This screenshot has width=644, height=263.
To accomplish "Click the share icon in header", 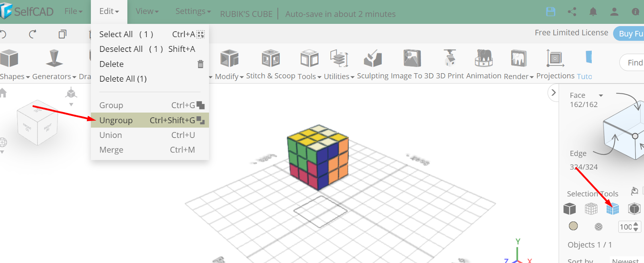I will pos(572,12).
